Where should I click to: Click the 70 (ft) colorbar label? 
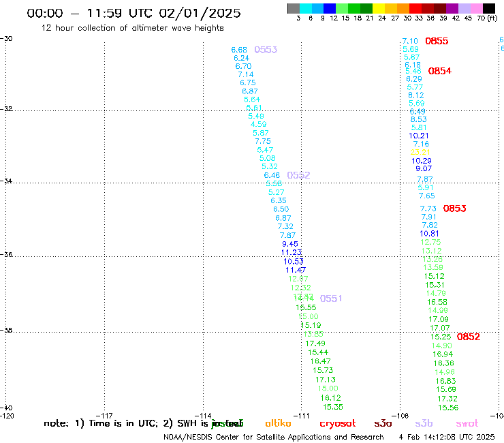point(487,18)
